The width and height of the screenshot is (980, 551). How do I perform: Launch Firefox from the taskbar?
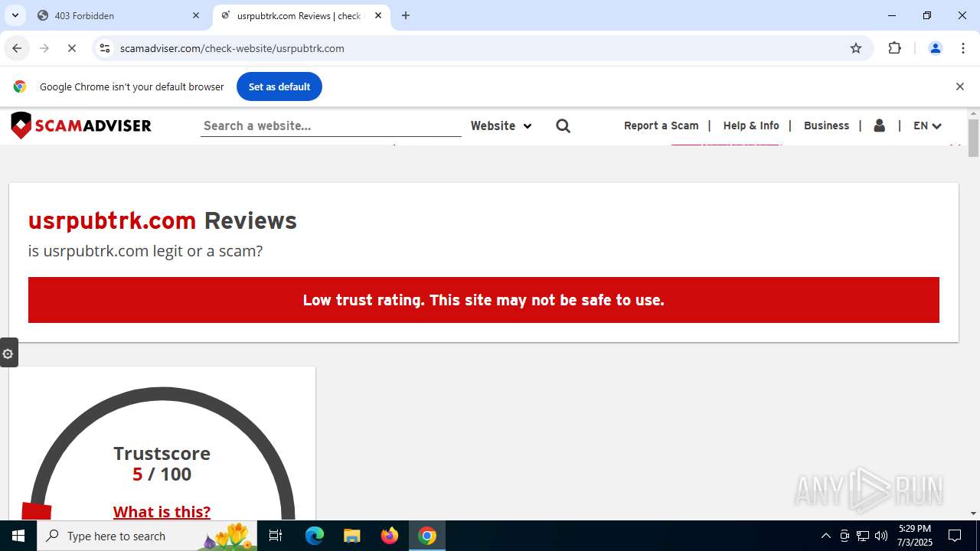tap(390, 536)
